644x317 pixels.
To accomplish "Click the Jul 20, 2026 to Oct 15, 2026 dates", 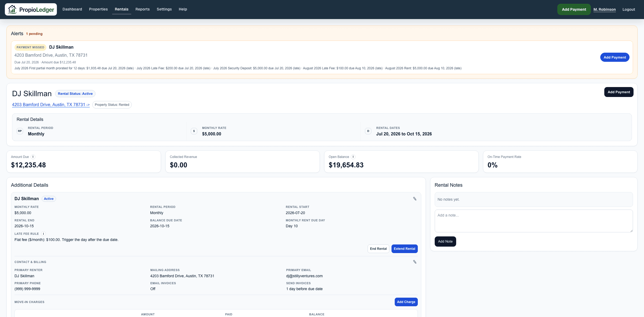I will (404, 134).
